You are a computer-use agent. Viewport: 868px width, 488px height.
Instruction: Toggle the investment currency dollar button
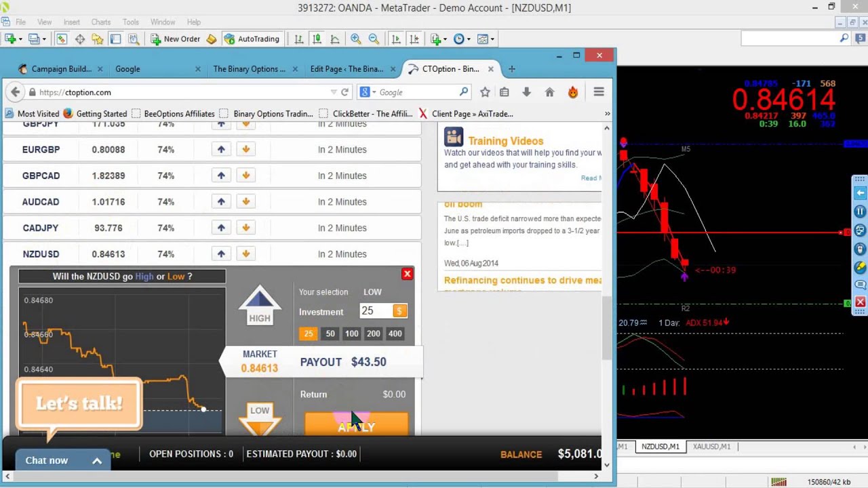coord(399,311)
